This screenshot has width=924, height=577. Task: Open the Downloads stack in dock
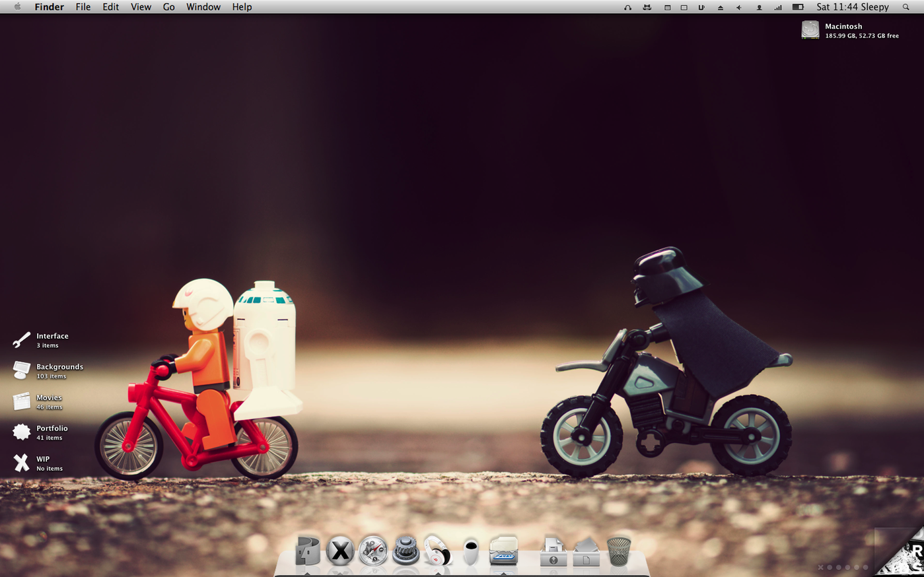coord(553,552)
